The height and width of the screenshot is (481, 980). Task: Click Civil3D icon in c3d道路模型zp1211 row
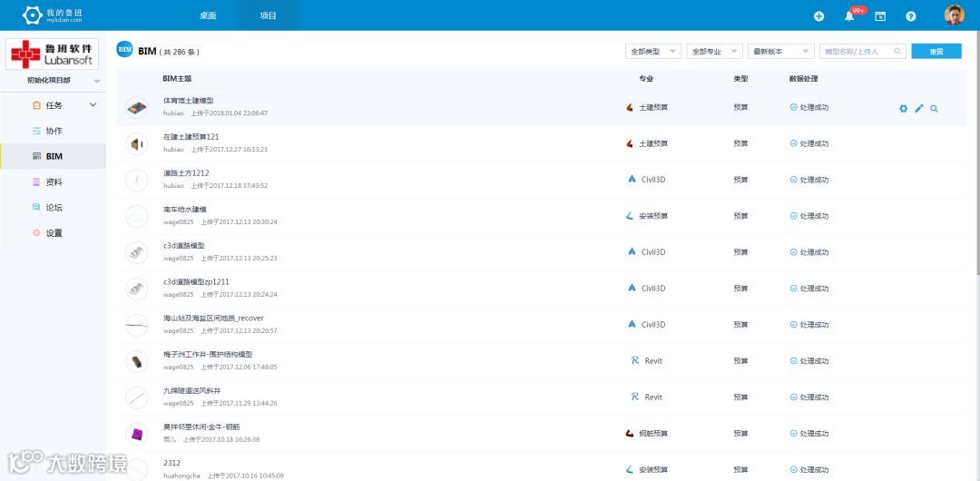pyautogui.click(x=632, y=288)
